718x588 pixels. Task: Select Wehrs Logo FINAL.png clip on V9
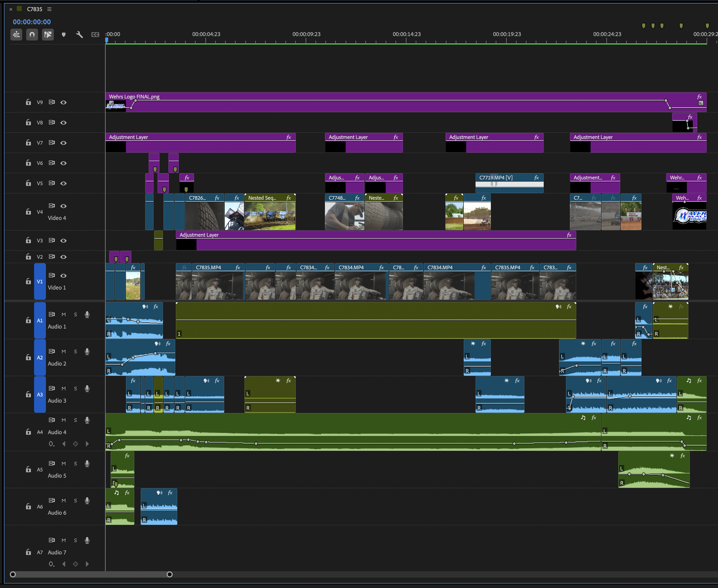[406, 102]
